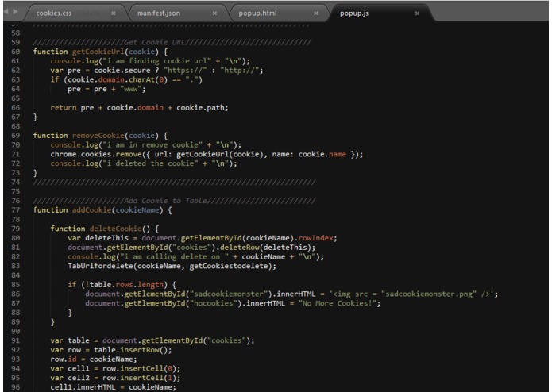This screenshot has width=552, height=392.
Task: Click "i deleted the cookie" string
Action: coord(150,163)
